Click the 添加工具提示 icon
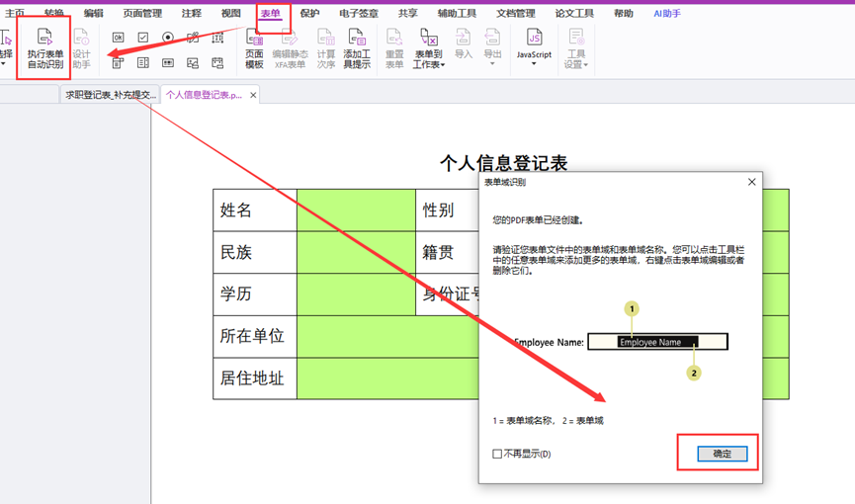The height and width of the screenshot is (504, 855). click(357, 47)
